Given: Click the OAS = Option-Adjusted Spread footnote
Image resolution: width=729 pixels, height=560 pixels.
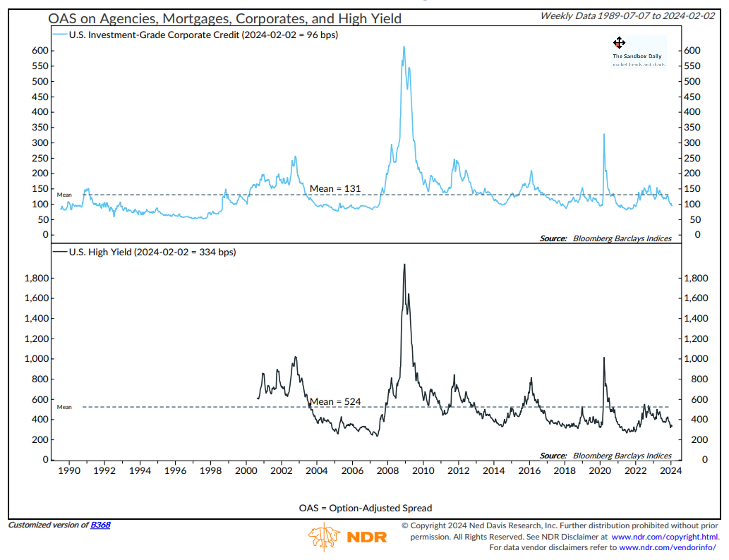Looking at the screenshot, I should click(365, 508).
